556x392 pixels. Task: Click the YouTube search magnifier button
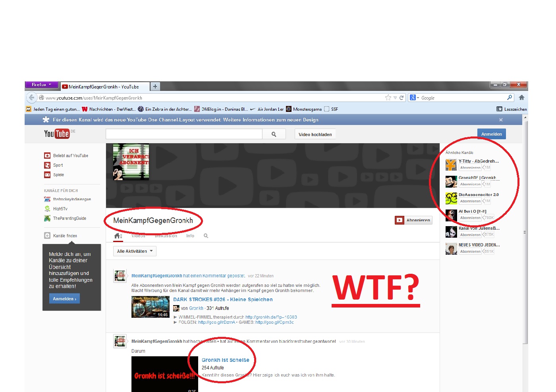pos(274,135)
